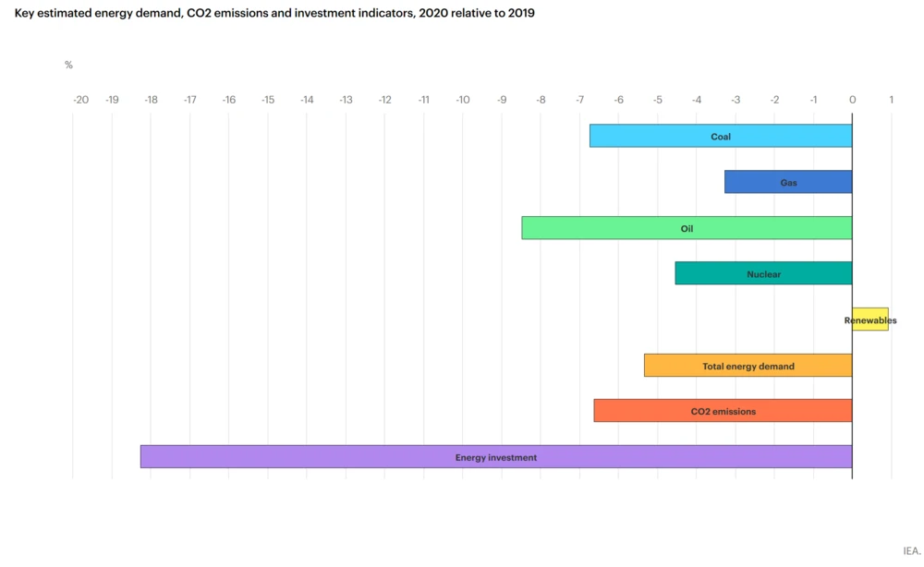
Task: Select the -7 axis tick label
Action: coord(579,100)
